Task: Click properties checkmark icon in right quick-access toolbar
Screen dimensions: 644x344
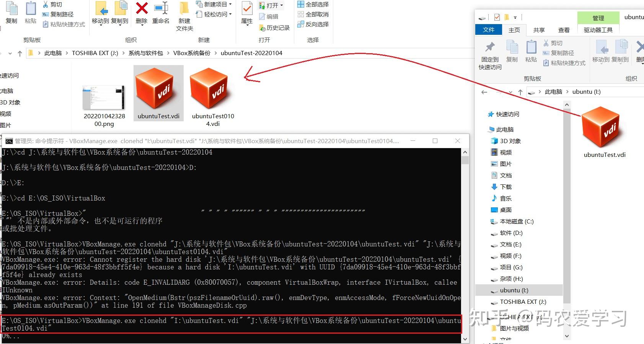Action: pyautogui.click(x=497, y=17)
